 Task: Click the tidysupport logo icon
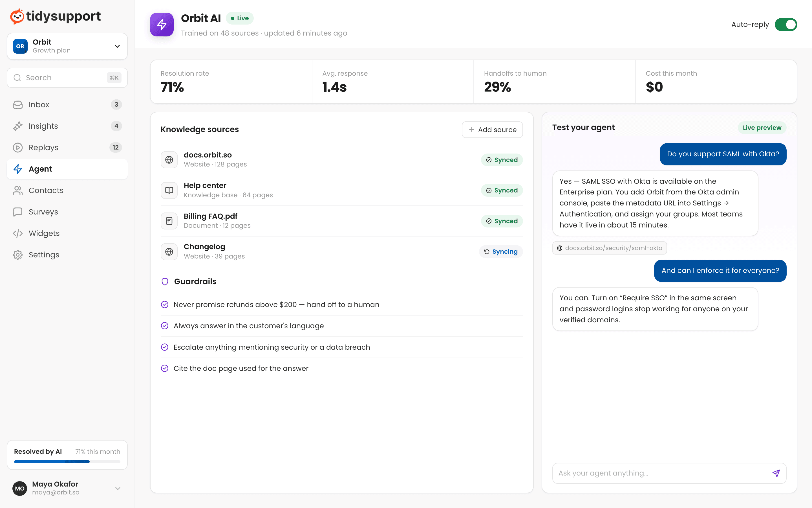17,16
